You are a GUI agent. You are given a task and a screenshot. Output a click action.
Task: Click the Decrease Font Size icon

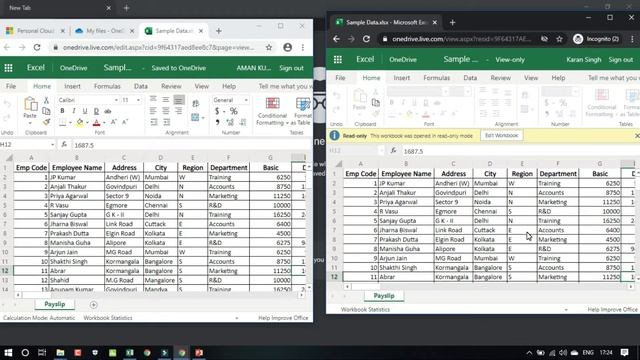(125, 122)
